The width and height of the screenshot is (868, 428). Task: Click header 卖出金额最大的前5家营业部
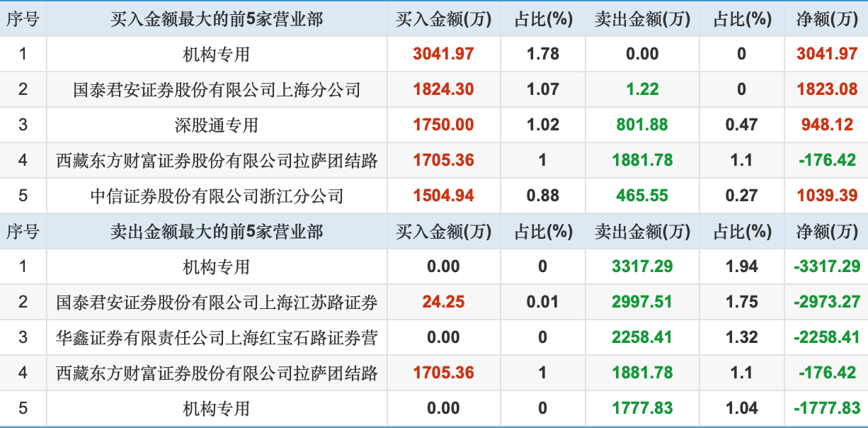click(x=217, y=232)
